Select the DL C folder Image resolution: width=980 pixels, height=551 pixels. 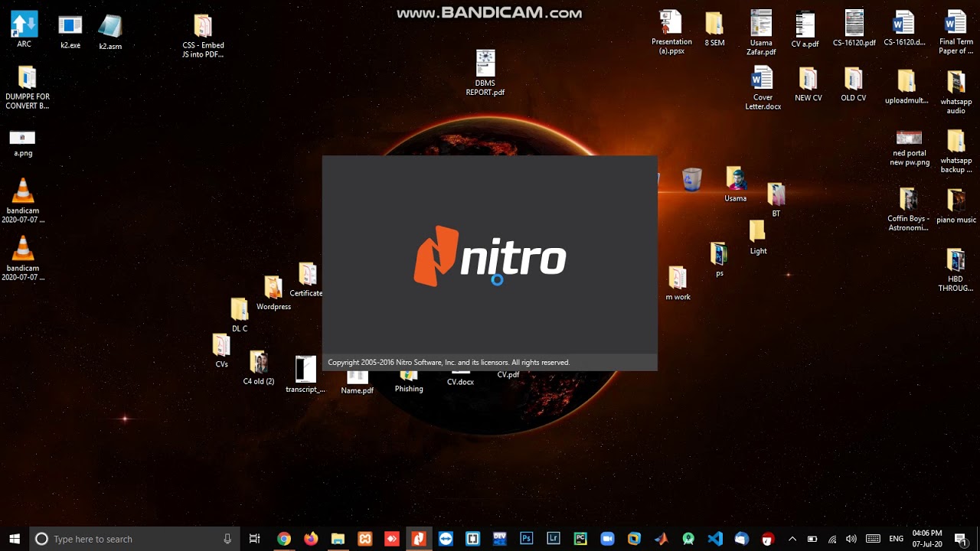coord(240,315)
